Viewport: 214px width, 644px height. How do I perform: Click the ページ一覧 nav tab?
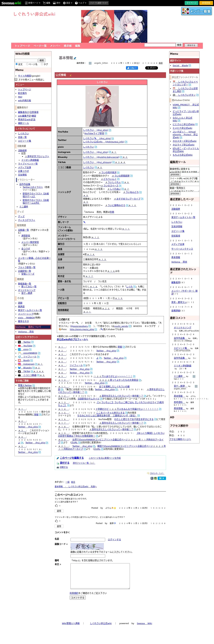tap(40, 46)
